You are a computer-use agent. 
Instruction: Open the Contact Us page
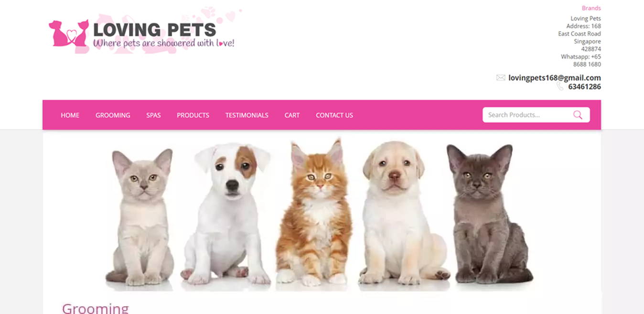coord(334,115)
